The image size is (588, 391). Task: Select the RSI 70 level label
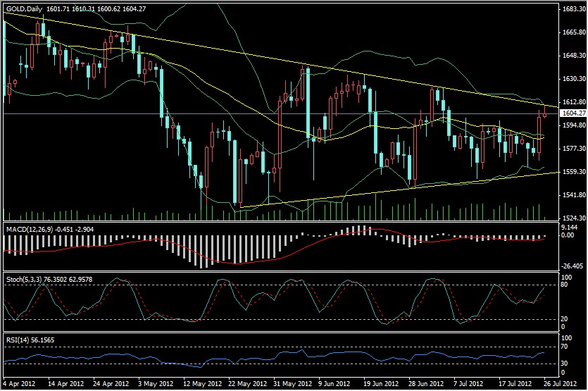[x=564, y=347]
